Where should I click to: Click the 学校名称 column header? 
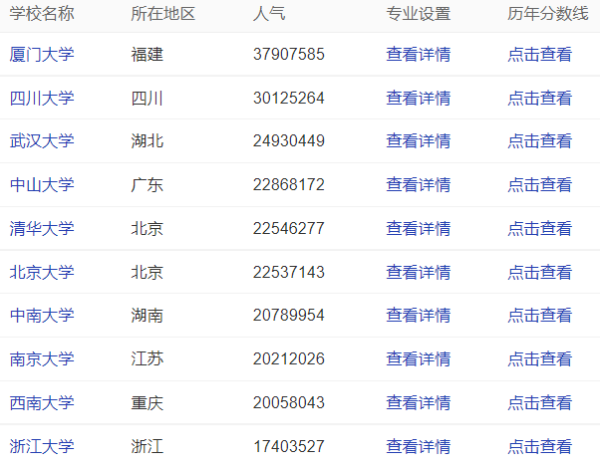tap(42, 14)
